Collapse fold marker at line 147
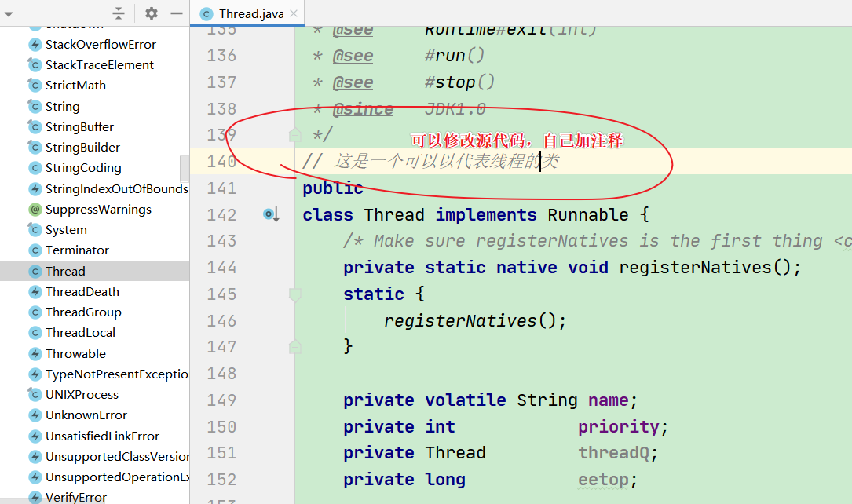The image size is (852, 504). point(295,347)
